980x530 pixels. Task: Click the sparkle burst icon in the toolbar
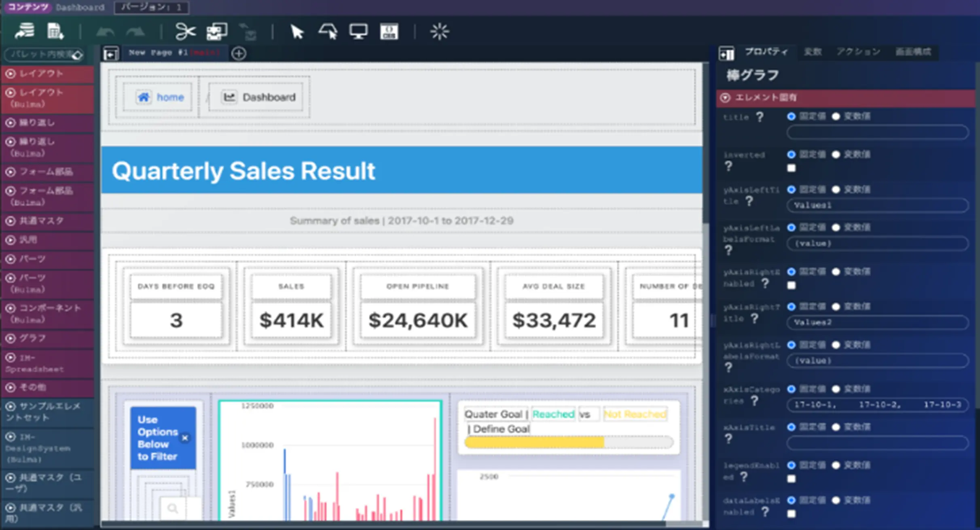click(x=439, y=32)
